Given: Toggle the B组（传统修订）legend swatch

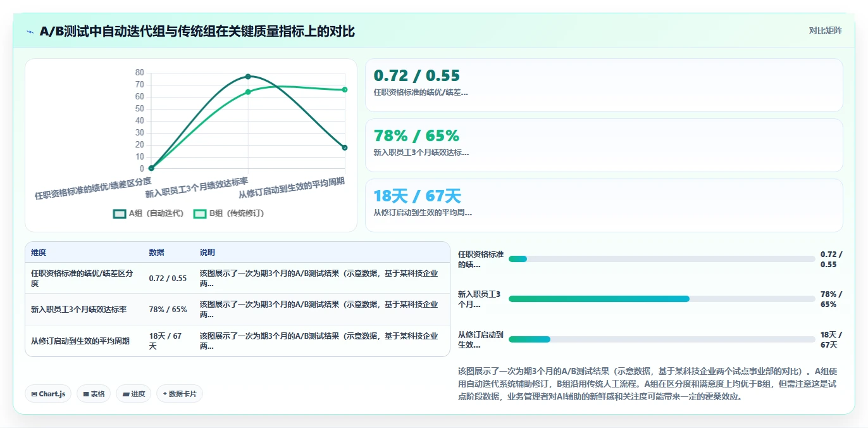Looking at the screenshot, I should (200, 213).
